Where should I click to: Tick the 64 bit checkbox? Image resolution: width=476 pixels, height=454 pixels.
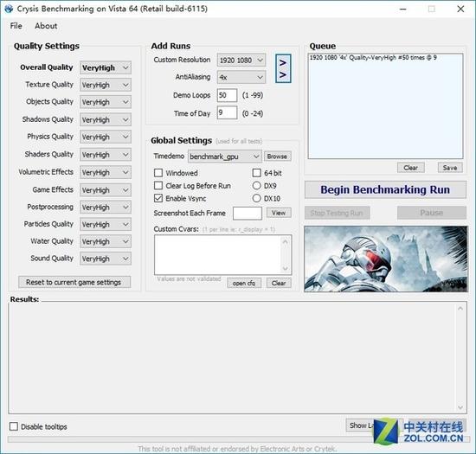pyautogui.click(x=256, y=173)
